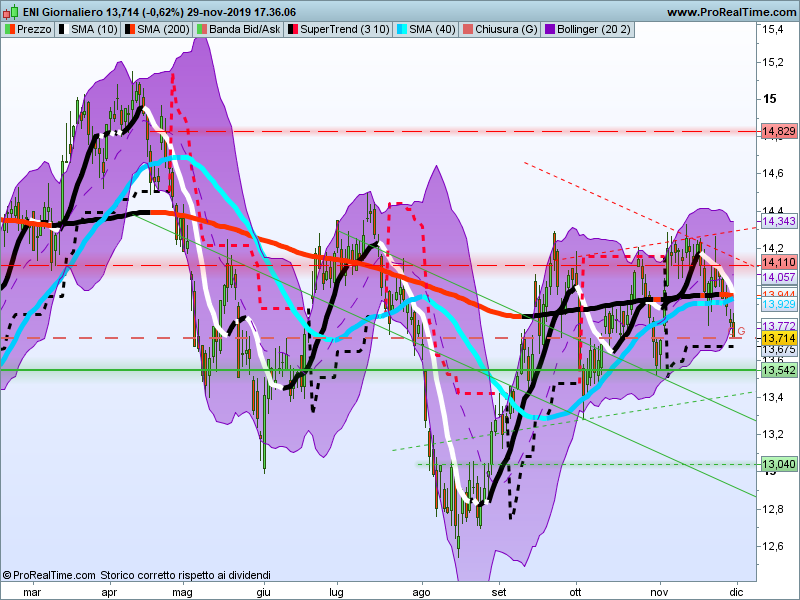Click the SMA (200) legend color swatch
Viewport: 800px width, 600px height.
tap(130, 30)
